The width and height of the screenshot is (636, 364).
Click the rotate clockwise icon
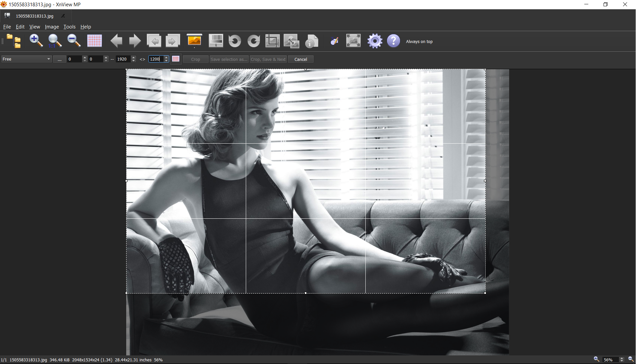click(254, 41)
